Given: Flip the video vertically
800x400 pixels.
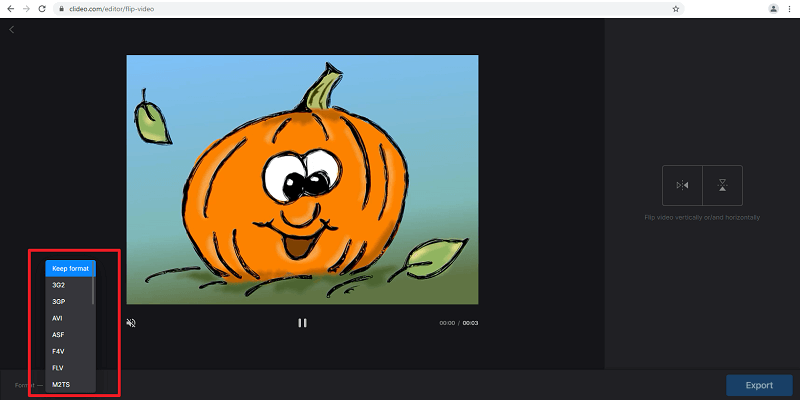Looking at the screenshot, I should coord(722,185).
